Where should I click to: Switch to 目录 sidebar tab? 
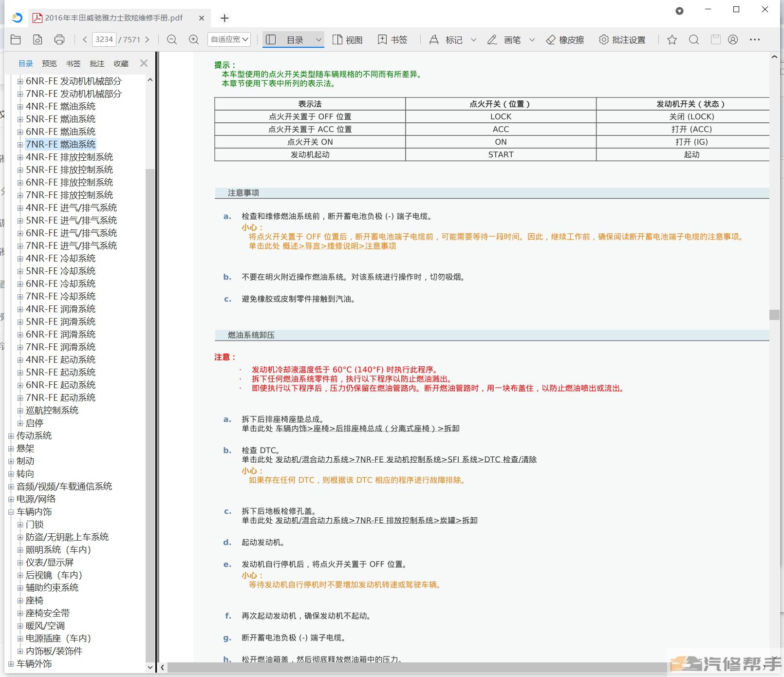(25, 63)
